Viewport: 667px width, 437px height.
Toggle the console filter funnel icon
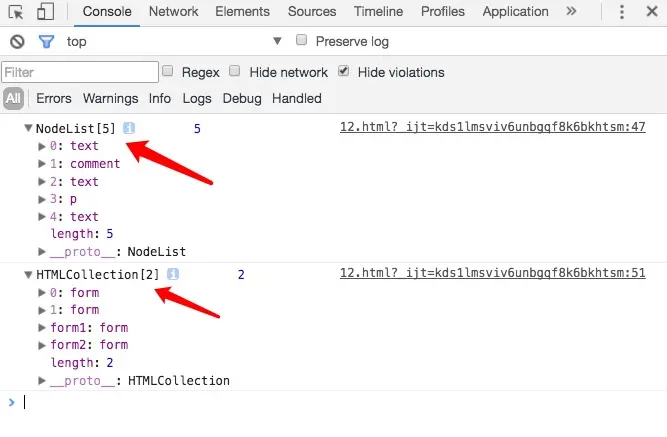pyautogui.click(x=46, y=42)
